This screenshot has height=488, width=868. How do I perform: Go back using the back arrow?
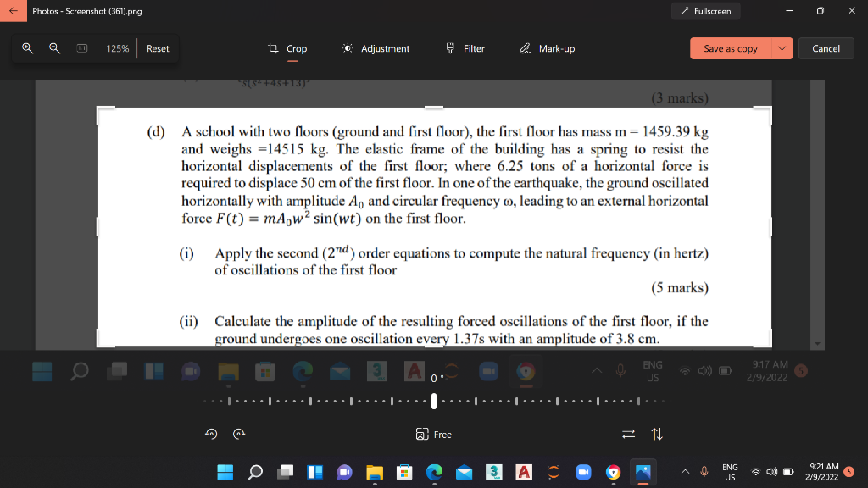pyautogui.click(x=12, y=11)
